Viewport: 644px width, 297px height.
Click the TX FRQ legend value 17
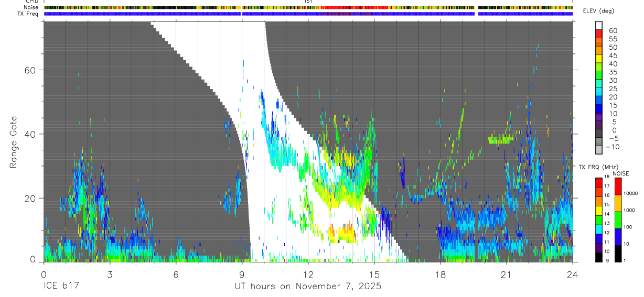coord(607,186)
